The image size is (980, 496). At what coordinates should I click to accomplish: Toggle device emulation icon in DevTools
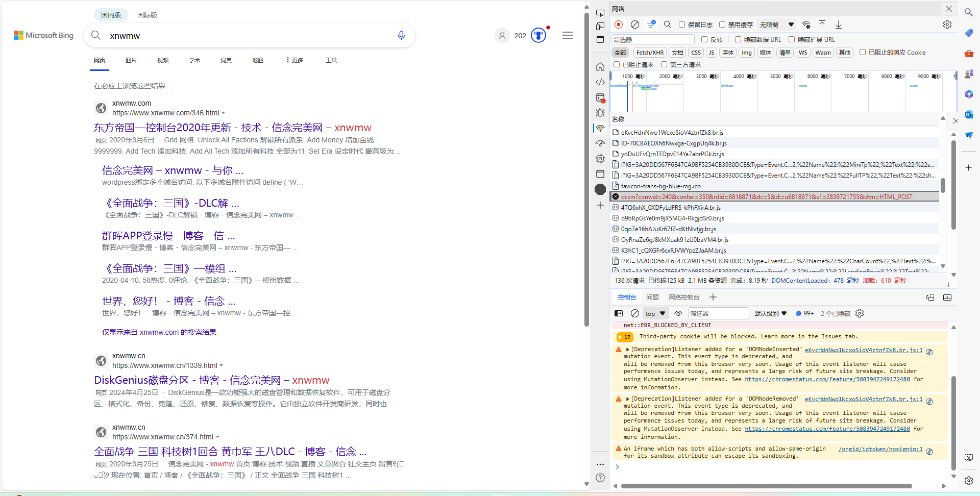[x=600, y=26]
